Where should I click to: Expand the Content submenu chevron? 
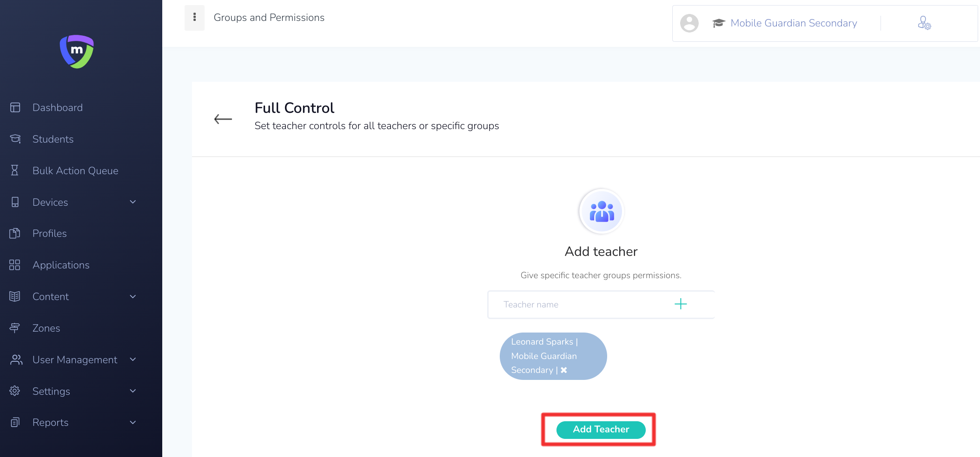[133, 296]
